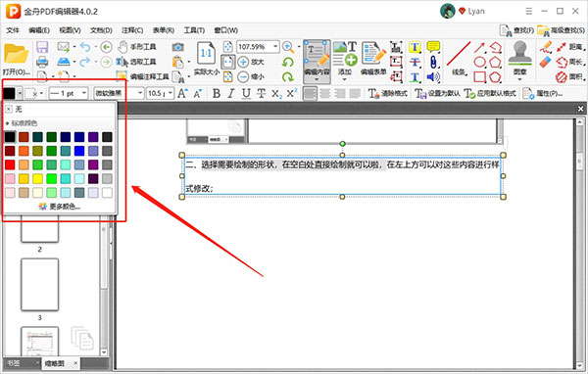588x374 pixels.
Task: Toggle subscript formatting
Action: (276, 93)
